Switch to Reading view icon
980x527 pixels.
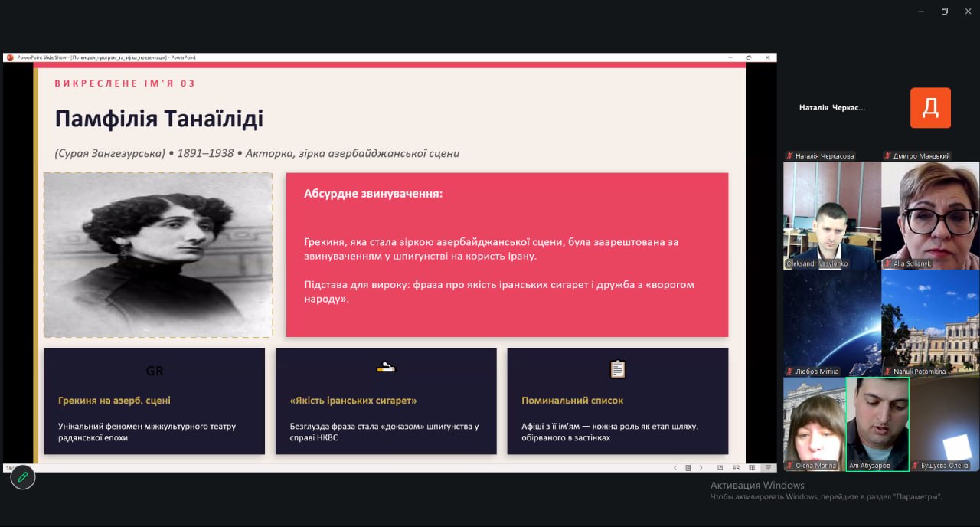click(752, 467)
